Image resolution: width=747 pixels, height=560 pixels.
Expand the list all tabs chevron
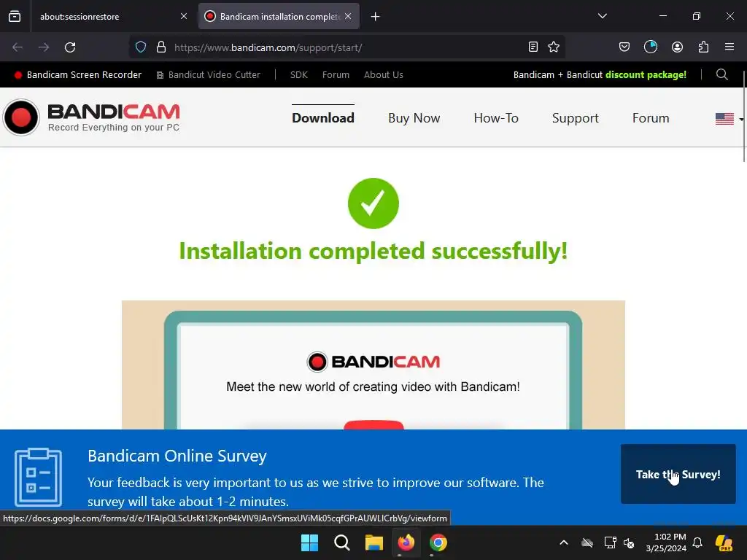(x=602, y=16)
